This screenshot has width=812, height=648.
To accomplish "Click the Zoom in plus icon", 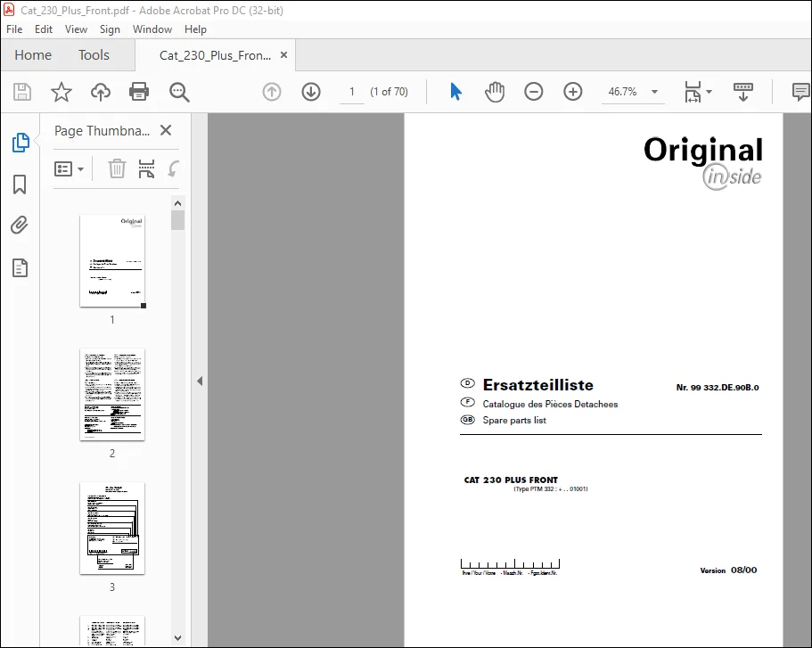I will [x=573, y=92].
